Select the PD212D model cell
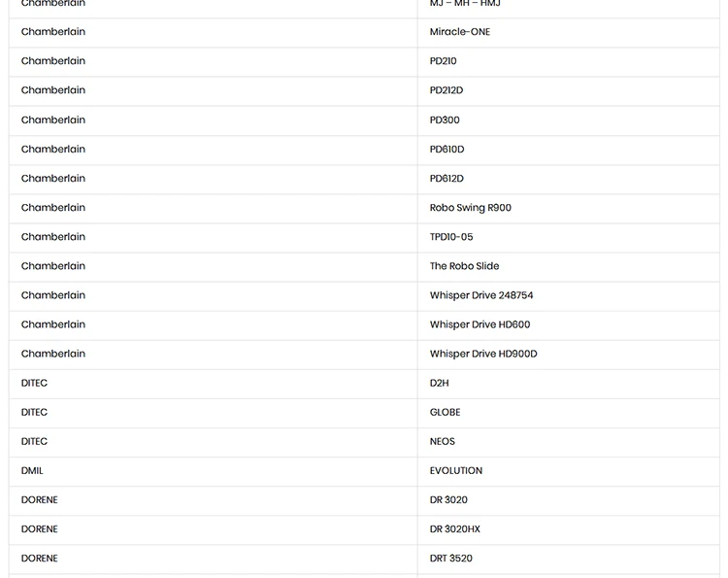This screenshot has width=728, height=578. (x=568, y=91)
